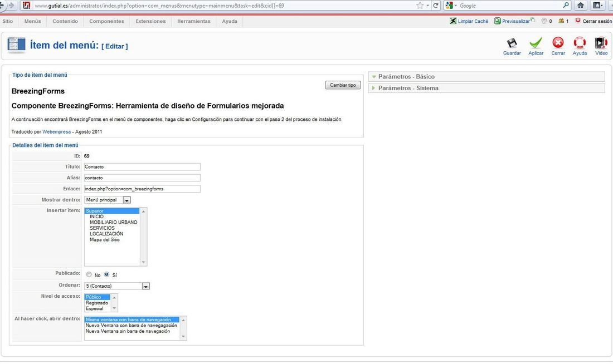Click the Previsualizar link text
The width and height of the screenshot is (613, 364).
516,22
